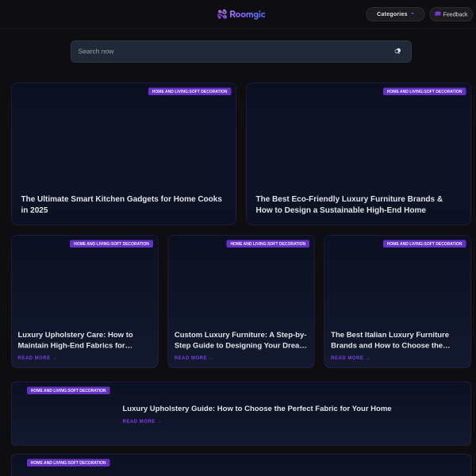Click the Feedback chat bubble icon
This screenshot has width=476, height=476.
pos(437,14)
